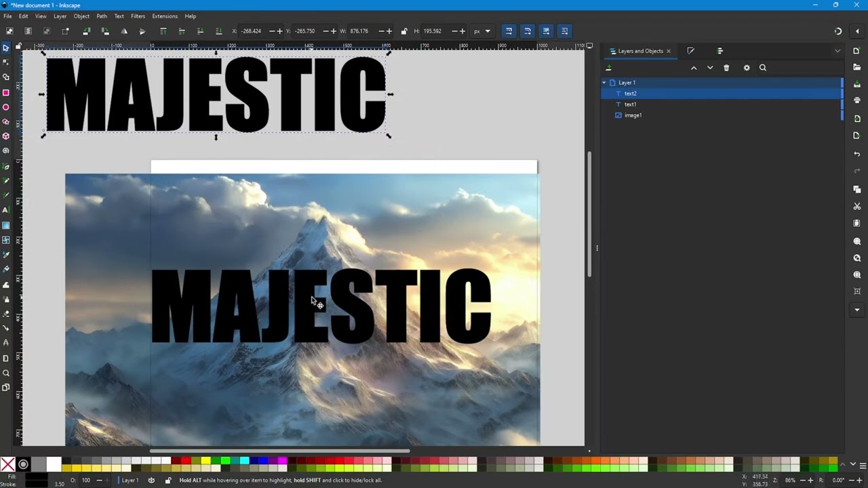
Task: Switch to Fill and Stroke panel tab
Action: click(x=690, y=51)
